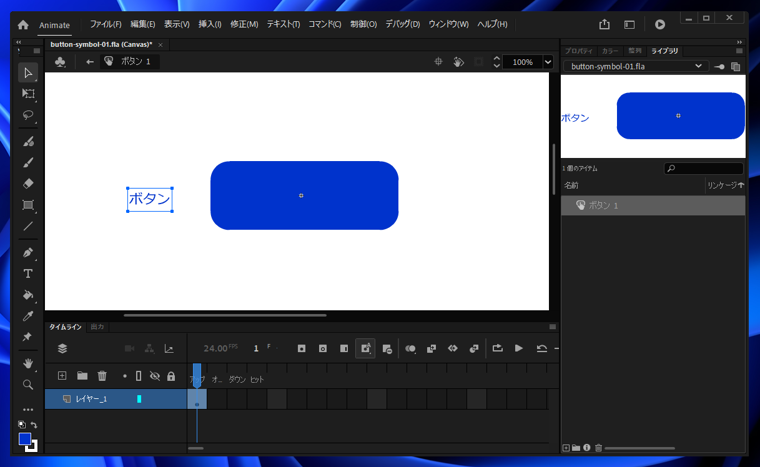Select the Line tool
Image resolution: width=760 pixels, height=467 pixels.
point(28,226)
